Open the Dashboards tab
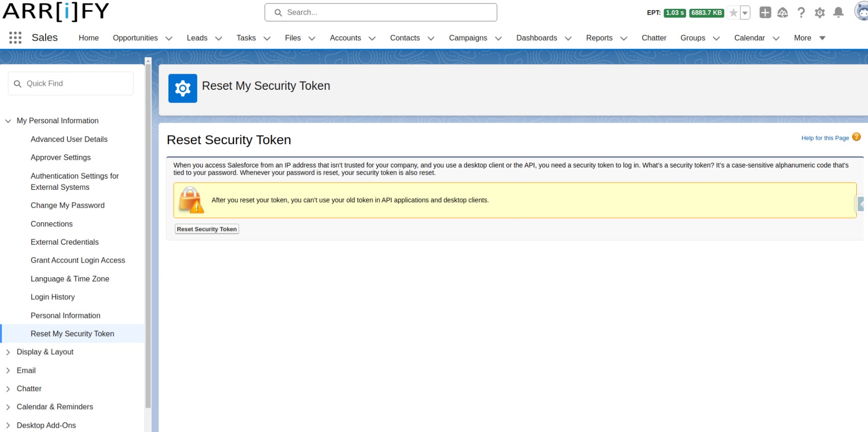The width and height of the screenshot is (868, 432). (536, 38)
